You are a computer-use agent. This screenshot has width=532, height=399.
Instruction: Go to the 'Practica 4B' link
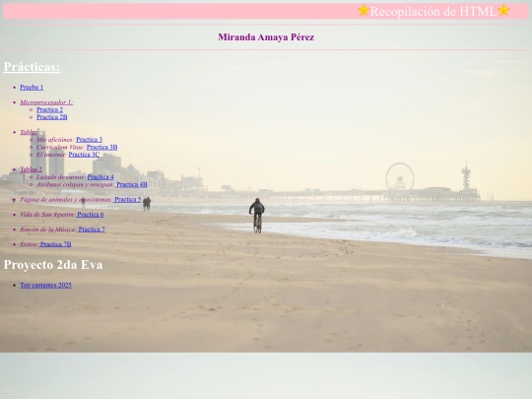132,184
